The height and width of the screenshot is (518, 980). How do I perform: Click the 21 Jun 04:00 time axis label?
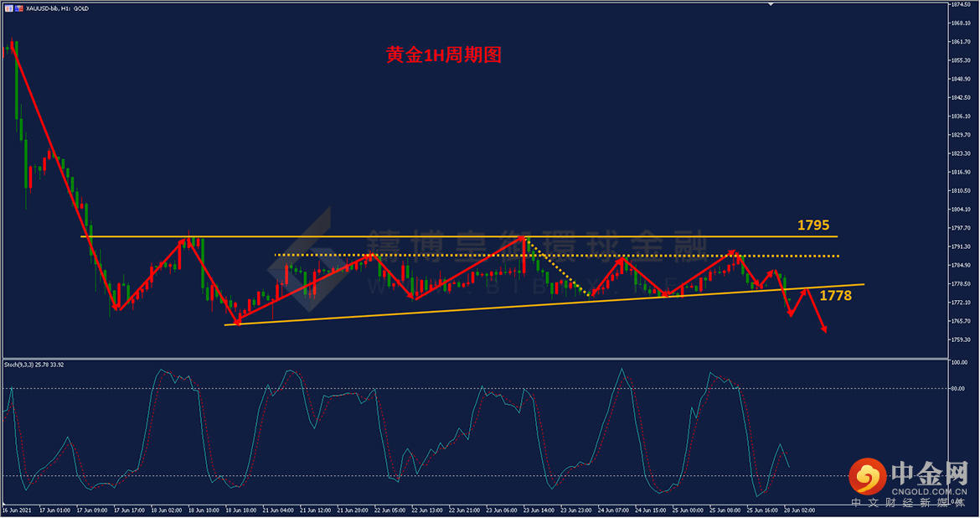278,511
